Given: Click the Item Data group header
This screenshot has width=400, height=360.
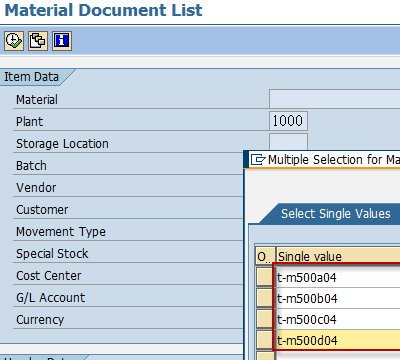Looking at the screenshot, I should pyautogui.click(x=32, y=77).
